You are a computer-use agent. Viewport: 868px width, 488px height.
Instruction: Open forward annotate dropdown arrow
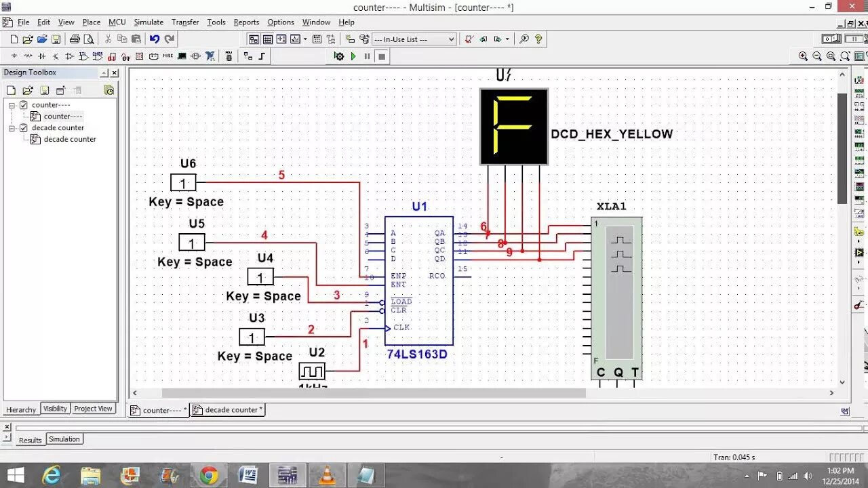point(507,39)
